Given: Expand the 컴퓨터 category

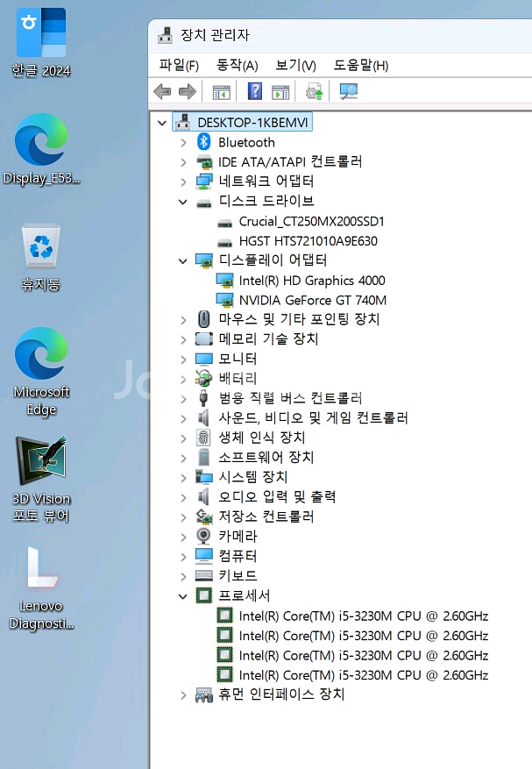Looking at the screenshot, I should pos(183,557).
